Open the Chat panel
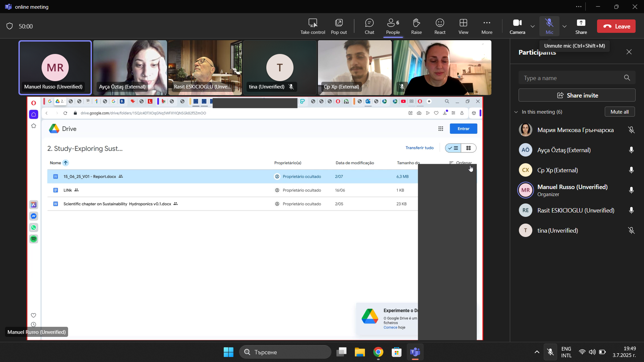 coord(369,26)
